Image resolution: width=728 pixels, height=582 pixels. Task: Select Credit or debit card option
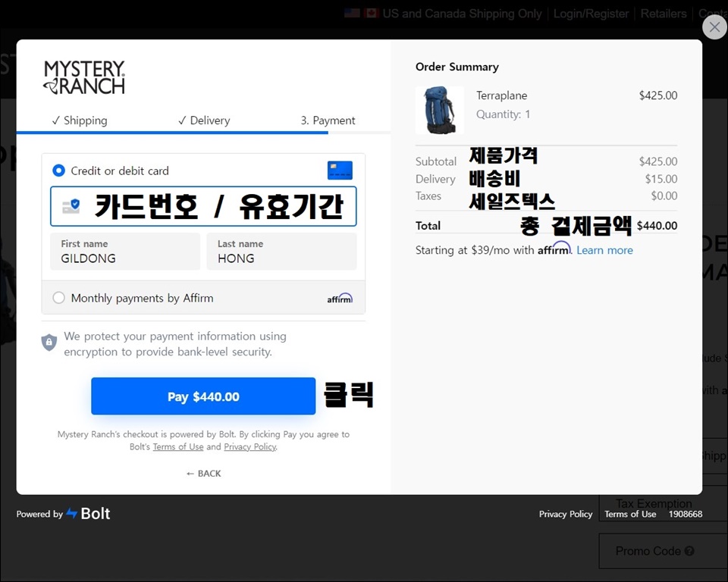58,171
